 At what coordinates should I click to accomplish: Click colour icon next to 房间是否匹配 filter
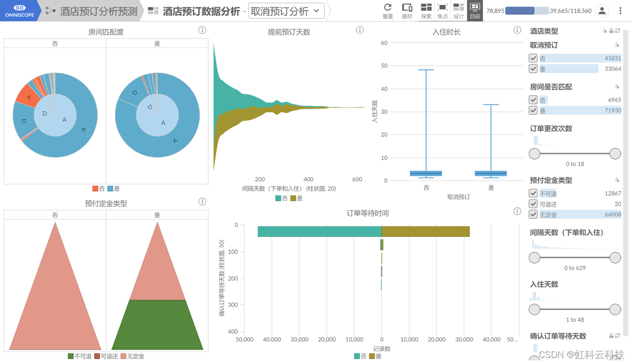click(x=617, y=87)
